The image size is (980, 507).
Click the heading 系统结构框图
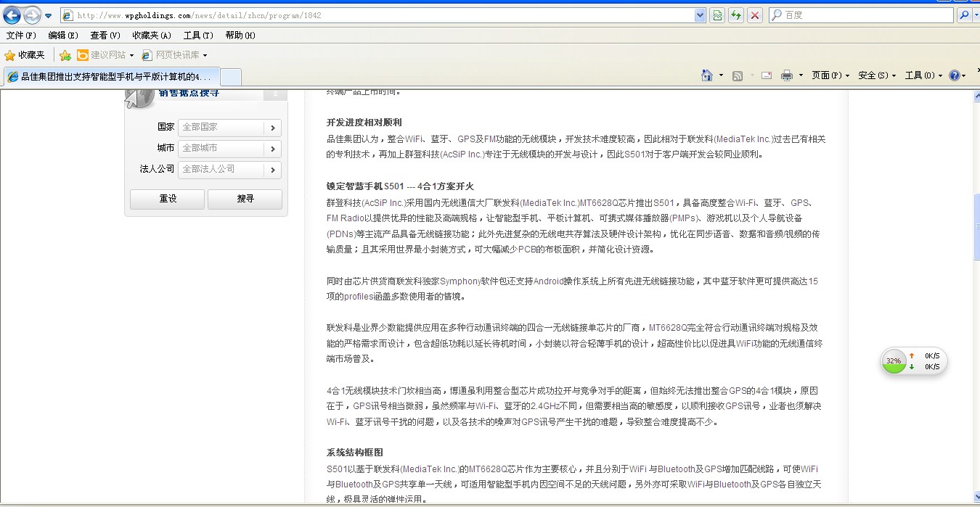[355, 453]
